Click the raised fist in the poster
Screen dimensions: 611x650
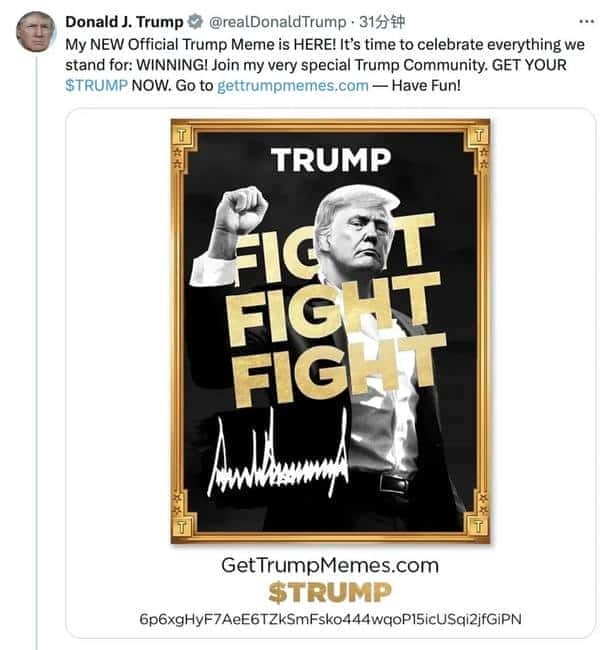(242, 209)
